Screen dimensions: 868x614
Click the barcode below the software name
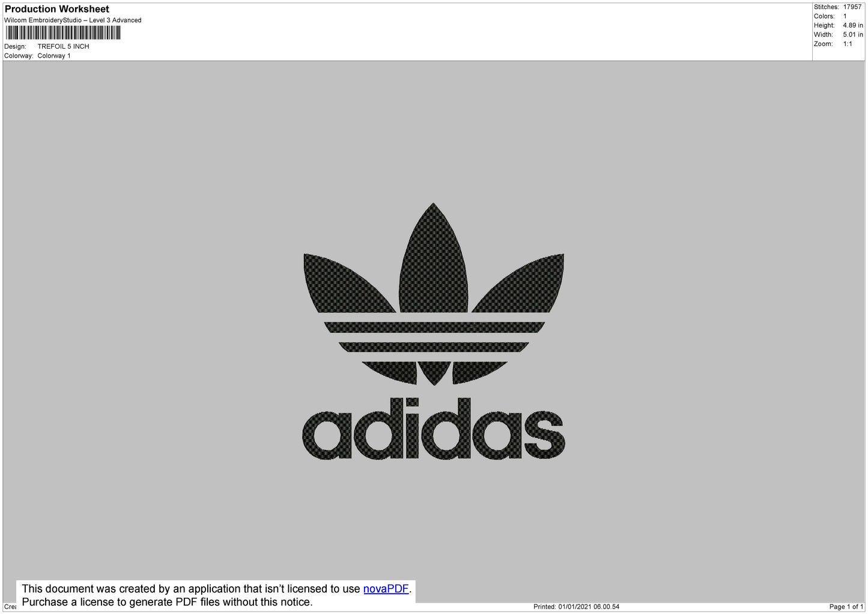coord(63,33)
